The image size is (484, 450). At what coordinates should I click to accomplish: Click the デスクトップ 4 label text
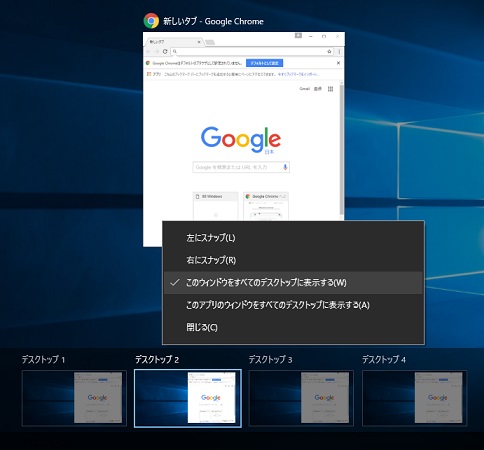click(384, 359)
